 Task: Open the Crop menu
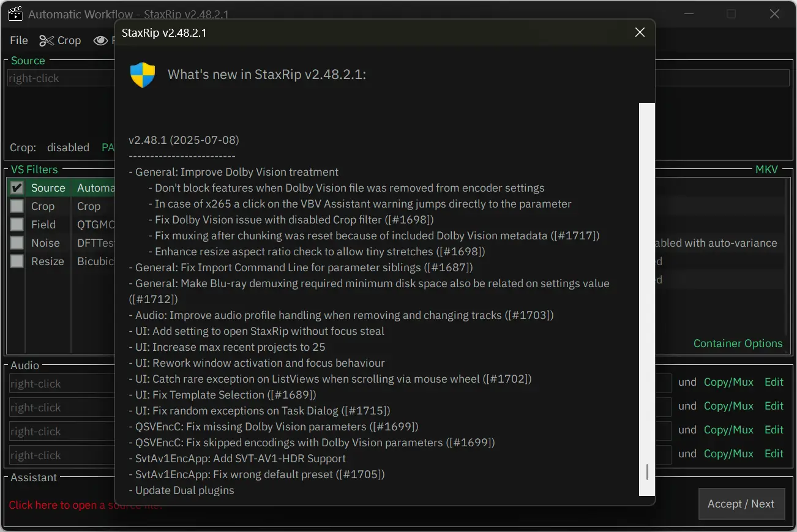coord(69,40)
